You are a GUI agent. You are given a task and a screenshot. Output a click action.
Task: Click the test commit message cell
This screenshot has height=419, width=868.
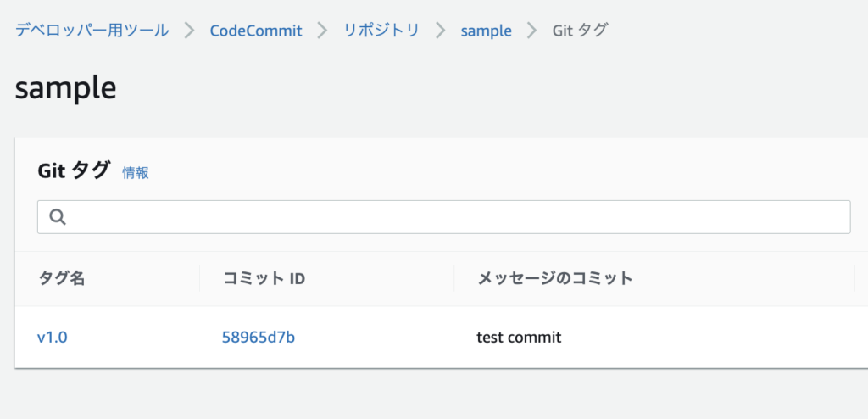(x=519, y=338)
